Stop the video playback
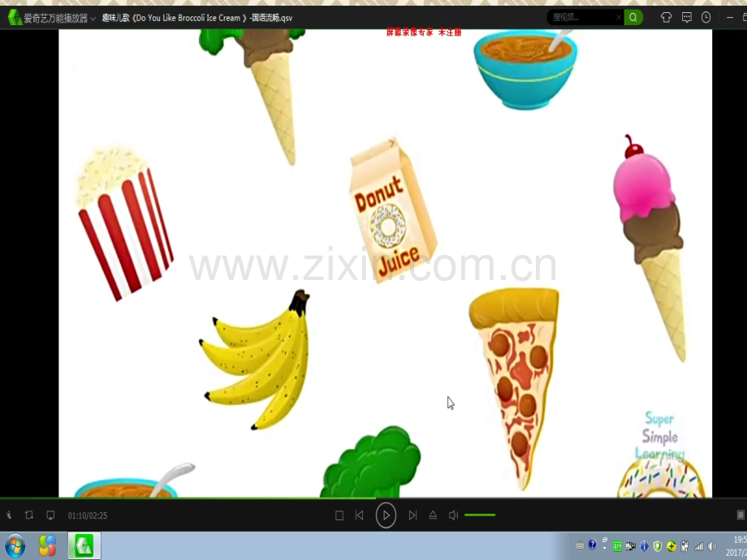Viewport: 747px width, 560px height. (x=339, y=515)
